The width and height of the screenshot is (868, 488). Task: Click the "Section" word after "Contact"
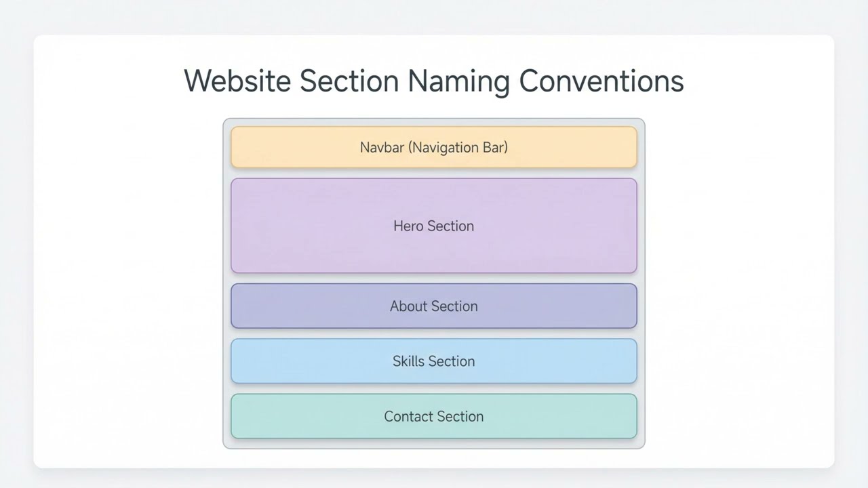[x=460, y=416]
